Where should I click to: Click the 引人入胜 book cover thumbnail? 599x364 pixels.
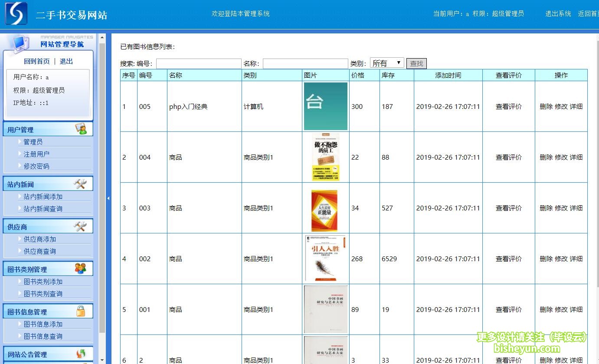pos(325,259)
